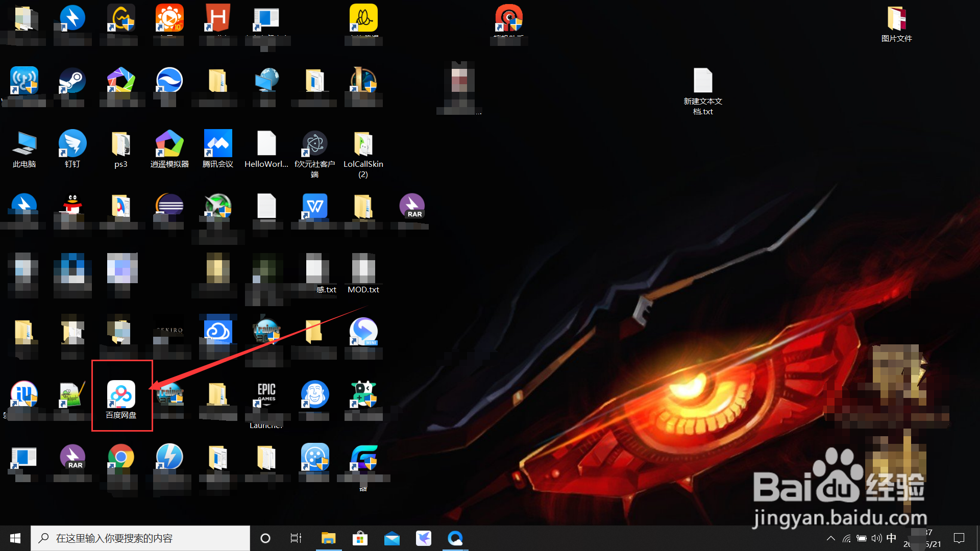Open the network icon in the tray
This screenshot has width=980, height=551.
pos(847,538)
